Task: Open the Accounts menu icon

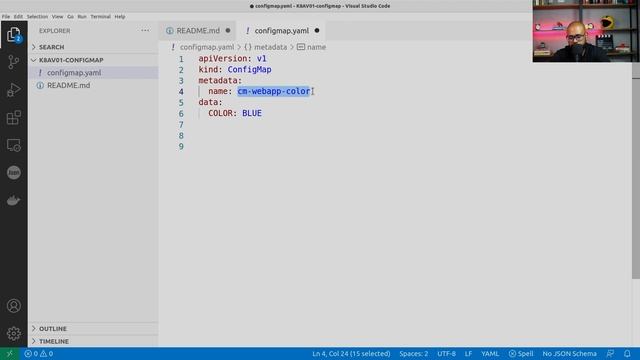Action: click(x=13, y=306)
